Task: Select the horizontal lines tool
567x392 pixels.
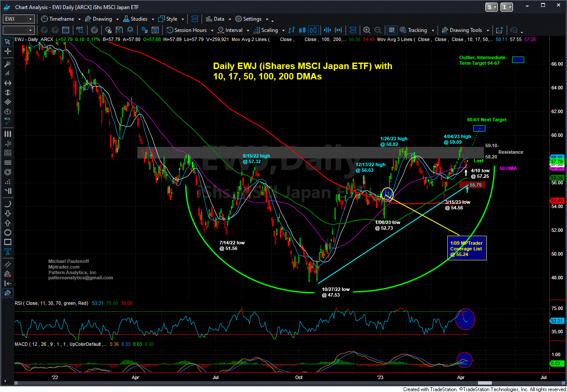Action: (8, 162)
